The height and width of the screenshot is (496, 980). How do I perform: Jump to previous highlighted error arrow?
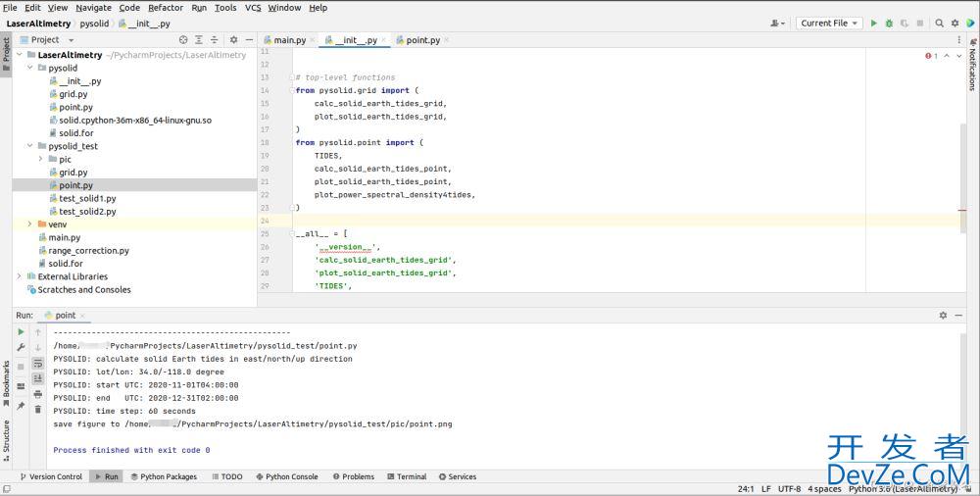947,56
